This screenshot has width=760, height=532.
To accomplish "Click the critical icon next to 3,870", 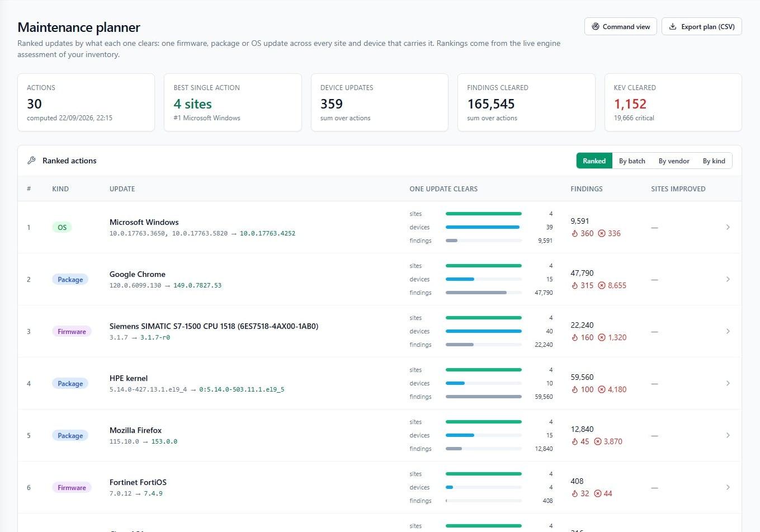I will tap(597, 441).
